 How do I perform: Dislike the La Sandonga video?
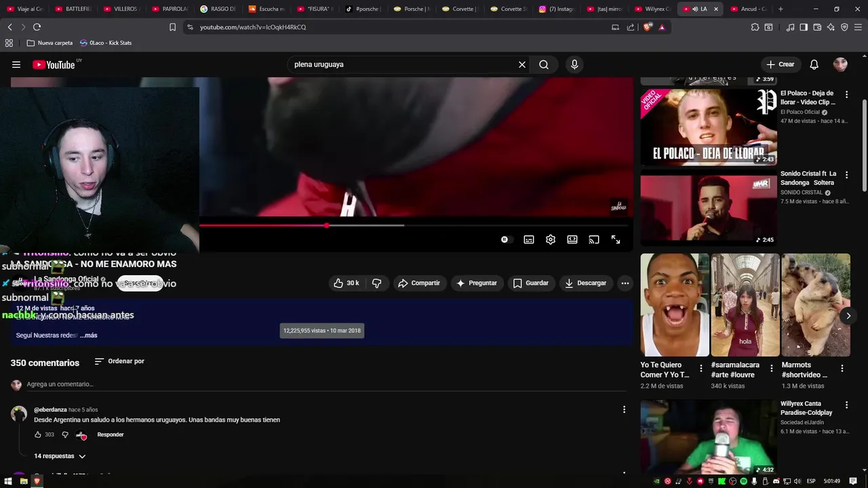tap(377, 283)
